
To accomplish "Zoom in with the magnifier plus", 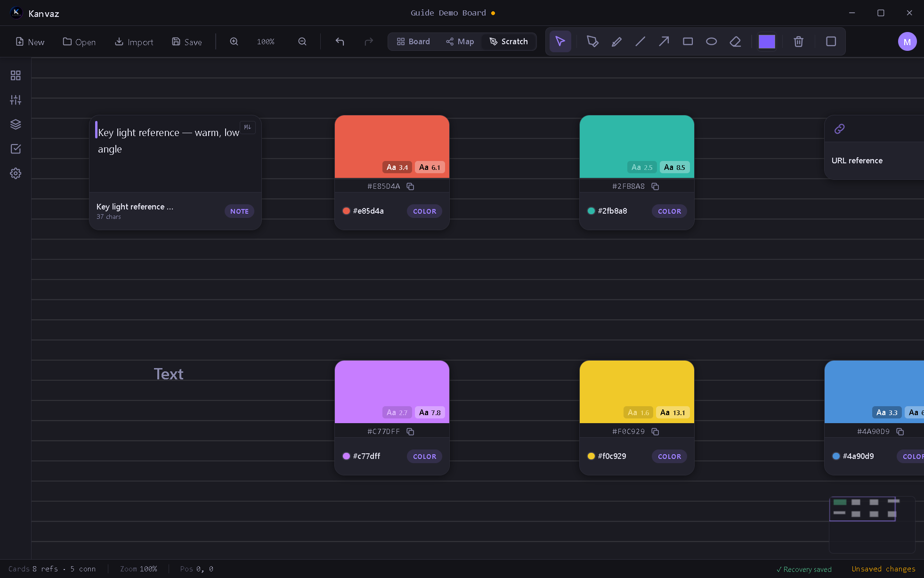I will point(234,41).
